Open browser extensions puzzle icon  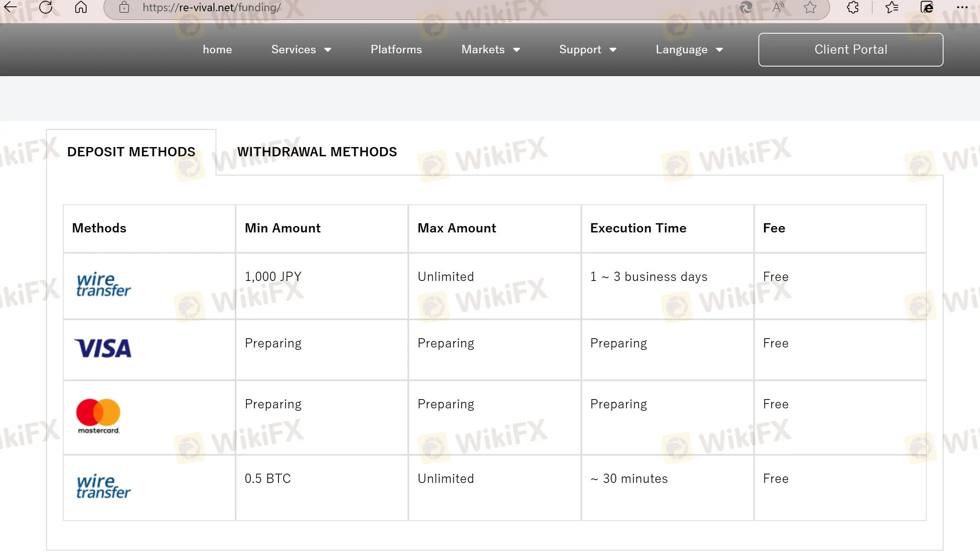[853, 7]
